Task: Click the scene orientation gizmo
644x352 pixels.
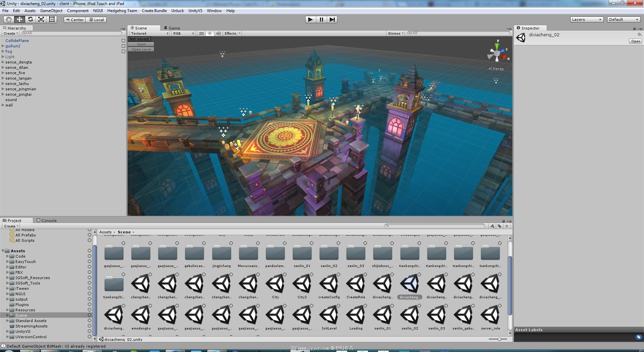Action: click(497, 54)
